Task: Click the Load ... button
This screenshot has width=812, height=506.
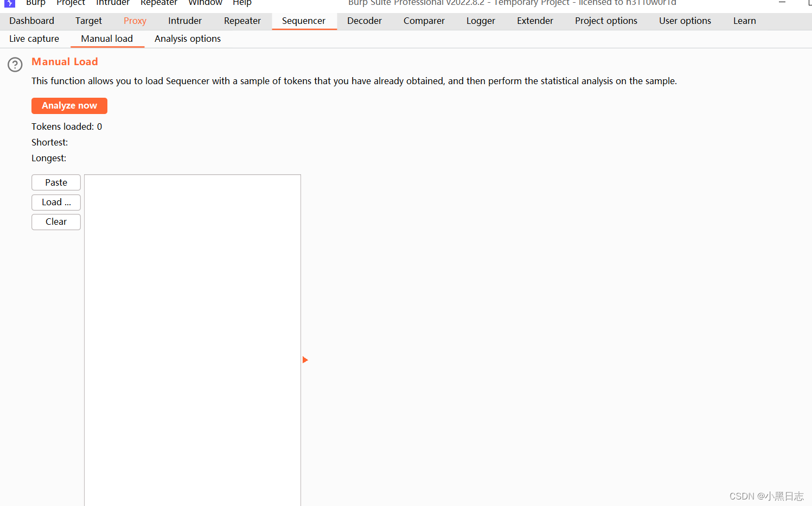Action: (x=56, y=202)
